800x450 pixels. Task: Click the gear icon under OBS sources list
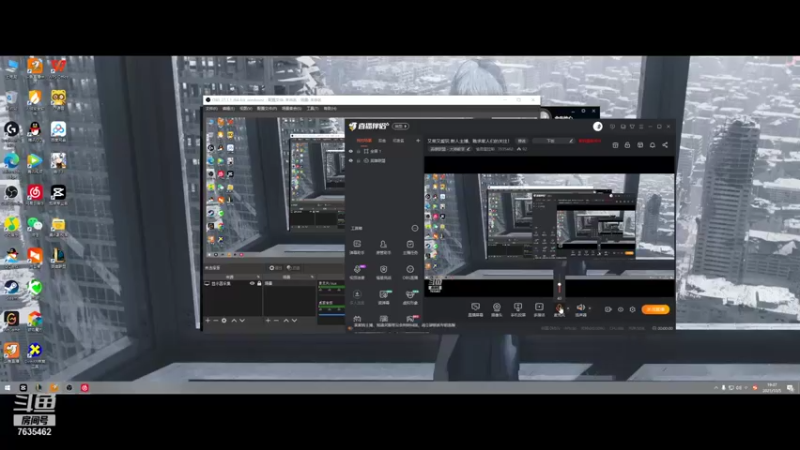(x=224, y=320)
